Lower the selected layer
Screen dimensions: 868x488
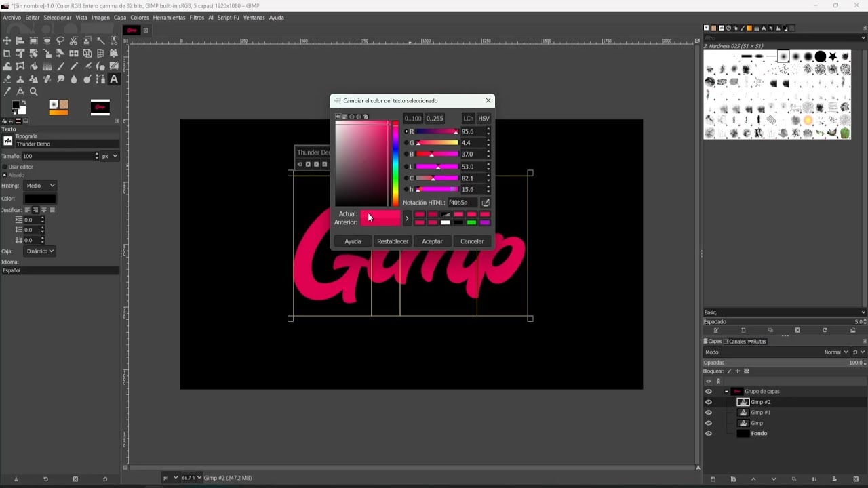774,479
